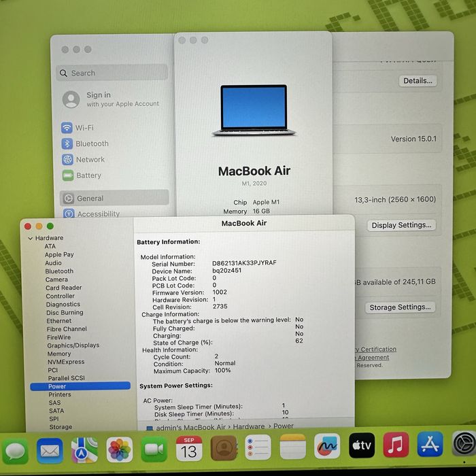Click Wi-Fi icon in Settings sidebar
476x476 pixels.
67,128
